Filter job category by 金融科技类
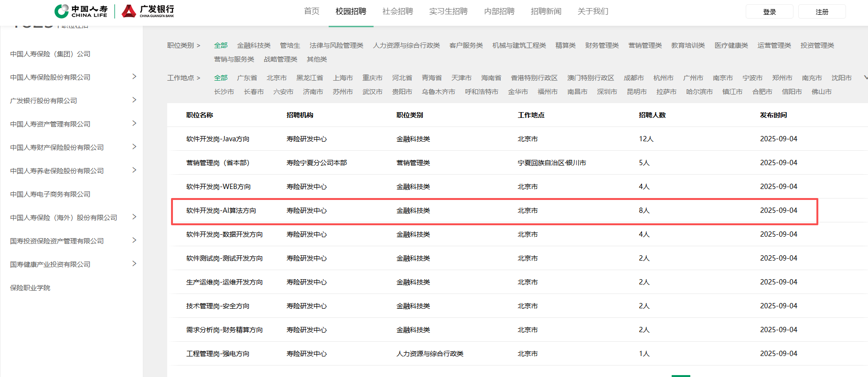The width and height of the screenshot is (868, 377). (x=254, y=45)
